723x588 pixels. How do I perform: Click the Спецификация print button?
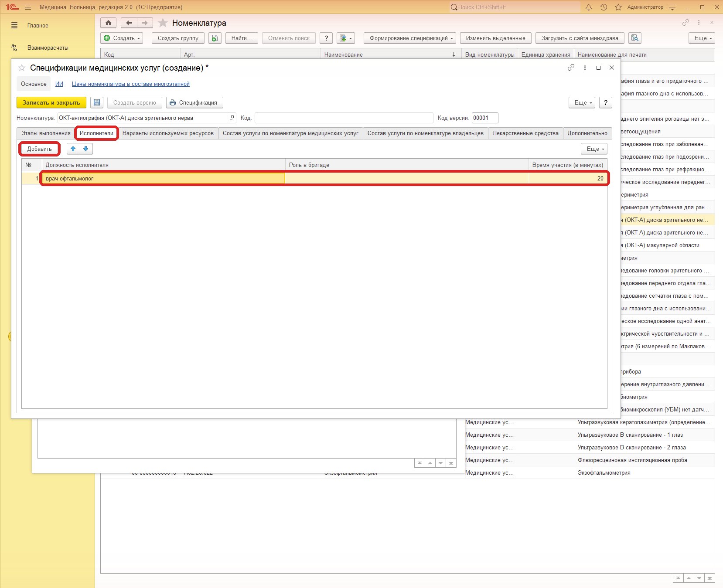[x=194, y=102]
